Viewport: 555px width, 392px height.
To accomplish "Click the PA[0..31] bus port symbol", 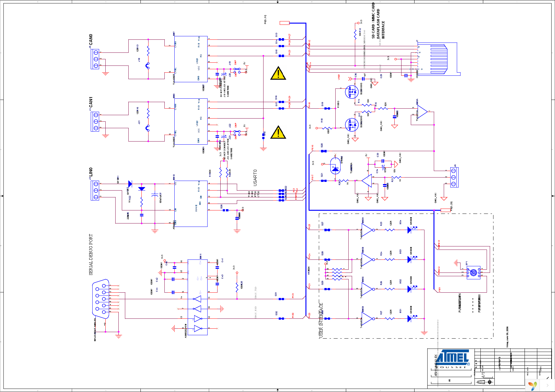I will (285, 23).
